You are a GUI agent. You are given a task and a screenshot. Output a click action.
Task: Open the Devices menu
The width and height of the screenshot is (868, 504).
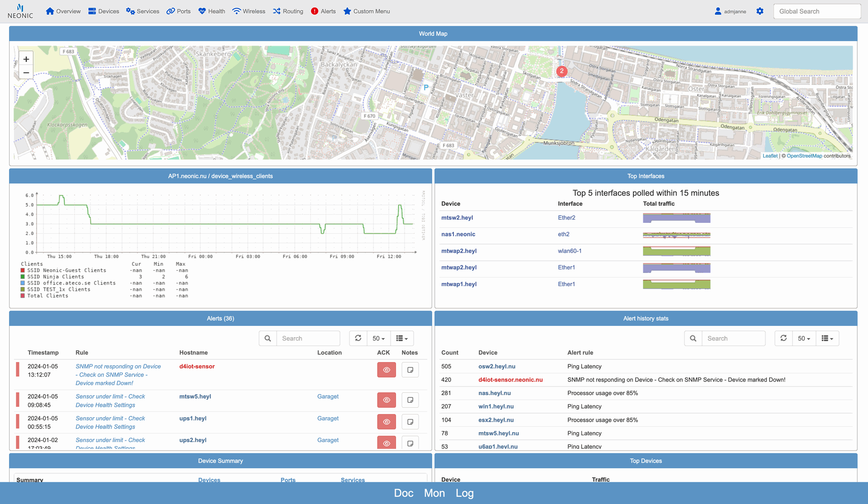coord(104,11)
